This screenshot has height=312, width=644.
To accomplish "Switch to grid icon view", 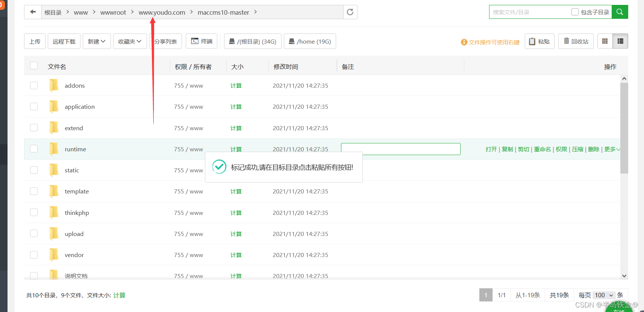I will (x=605, y=41).
